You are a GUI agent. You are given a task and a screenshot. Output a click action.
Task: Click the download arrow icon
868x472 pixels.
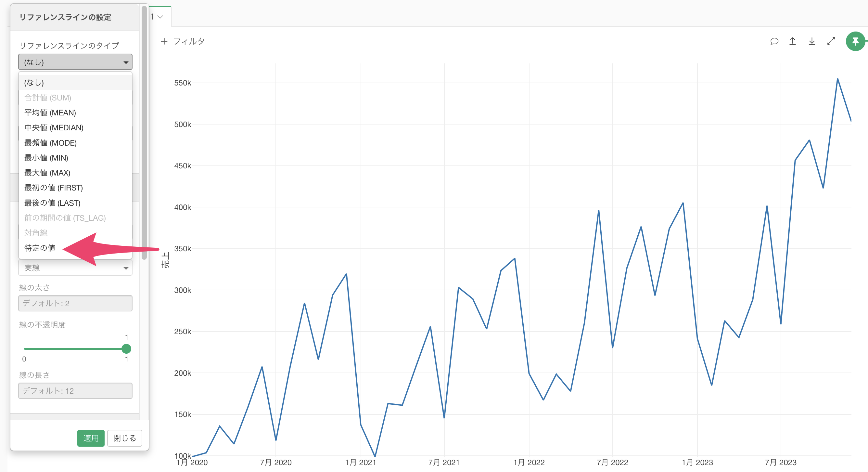point(812,41)
